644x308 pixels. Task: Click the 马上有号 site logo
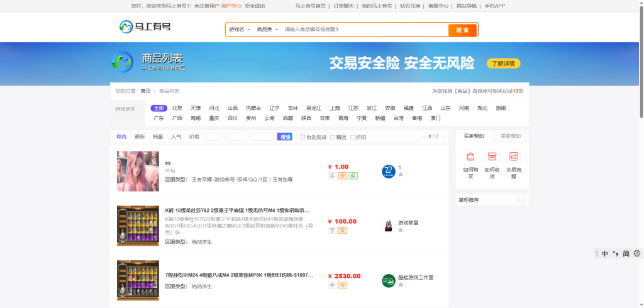coord(145,26)
